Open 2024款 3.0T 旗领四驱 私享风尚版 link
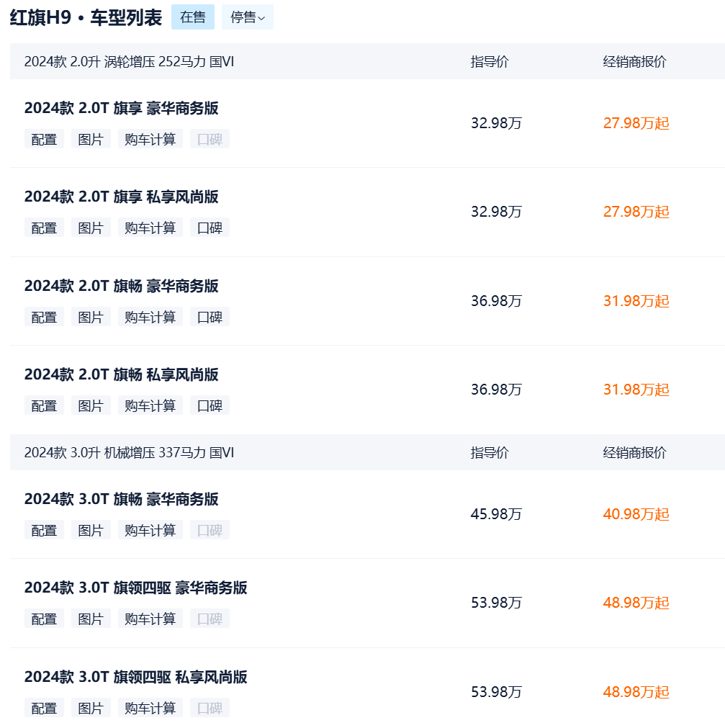The image size is (725, 728). (135, 678)
